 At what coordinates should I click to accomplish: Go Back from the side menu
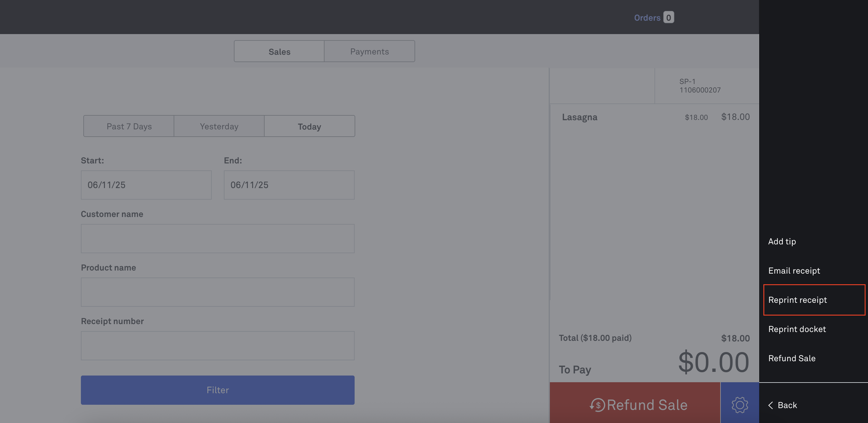[x=783, y=405]
